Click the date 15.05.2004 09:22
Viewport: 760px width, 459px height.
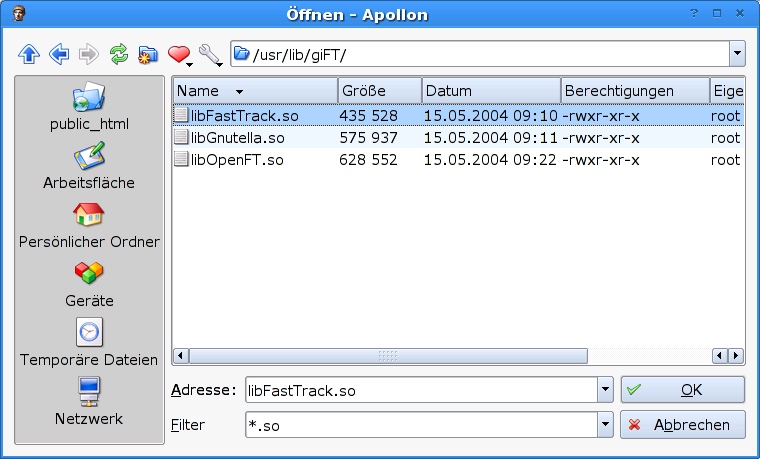coord(490,159)
